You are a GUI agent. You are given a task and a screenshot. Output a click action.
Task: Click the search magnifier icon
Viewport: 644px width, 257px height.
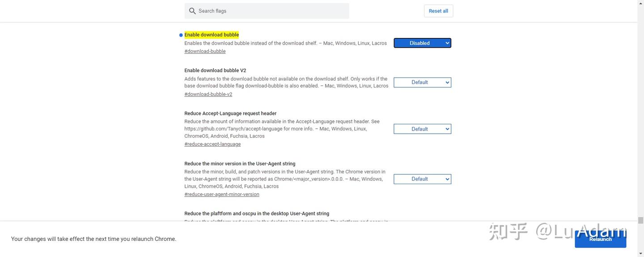pos(192,11)
